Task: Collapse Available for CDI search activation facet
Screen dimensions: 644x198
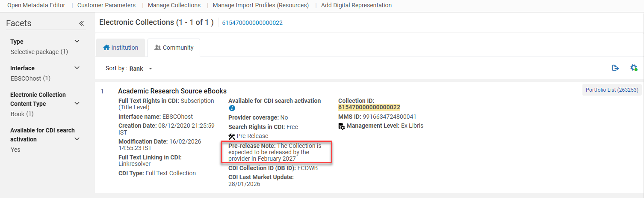Action: (77, 139)
